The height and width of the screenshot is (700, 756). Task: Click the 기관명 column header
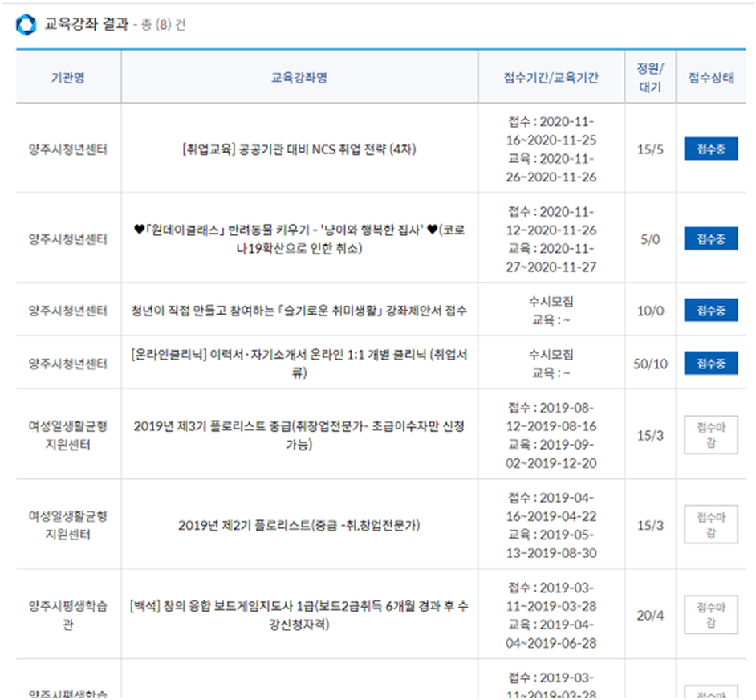coord(68,77)
